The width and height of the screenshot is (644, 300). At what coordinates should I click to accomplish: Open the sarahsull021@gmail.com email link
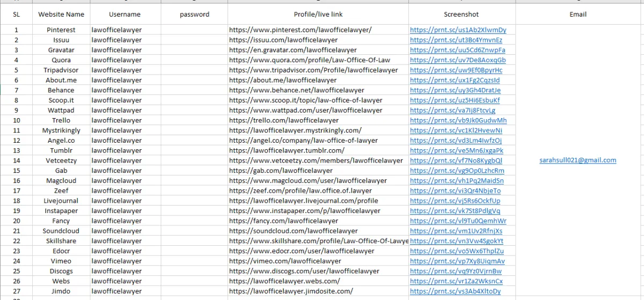click(578, 160)
